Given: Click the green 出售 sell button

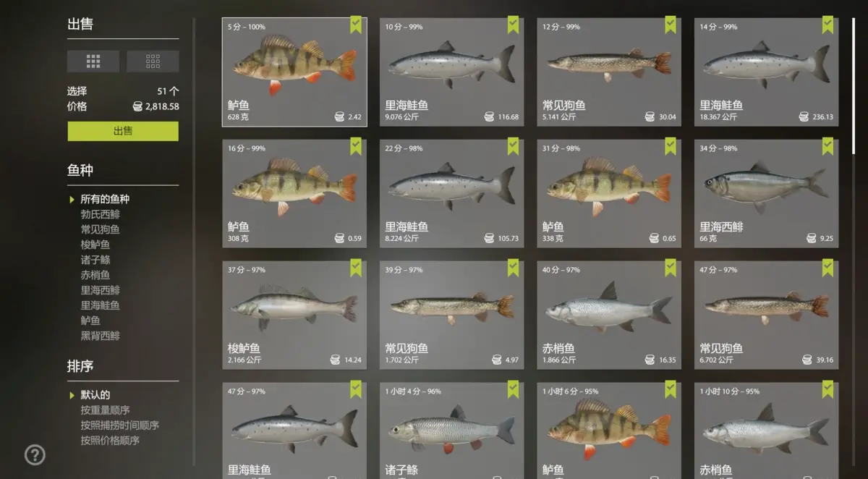Looking at the screenshot, I should coord(123,131).
